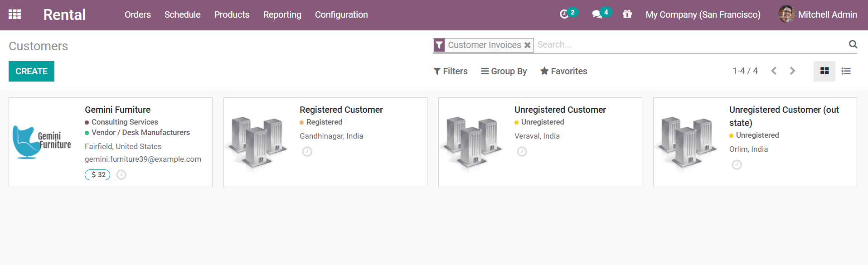Open the Filters dropdown
Image resolution: width=868 pixels, height=265 pixels.
[451, 71]
